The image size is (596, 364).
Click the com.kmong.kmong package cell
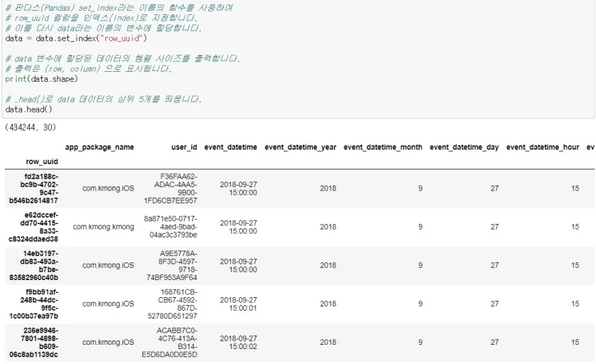coord(103,227)
